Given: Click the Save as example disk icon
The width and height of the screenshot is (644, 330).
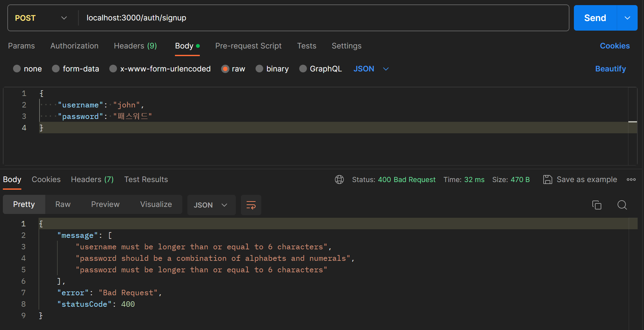Looking at the screenshot, I should coord(547,180).
